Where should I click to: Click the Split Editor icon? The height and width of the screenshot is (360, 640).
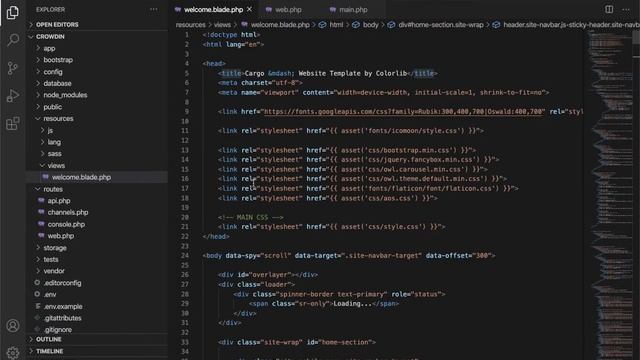(x=609, y=9)
